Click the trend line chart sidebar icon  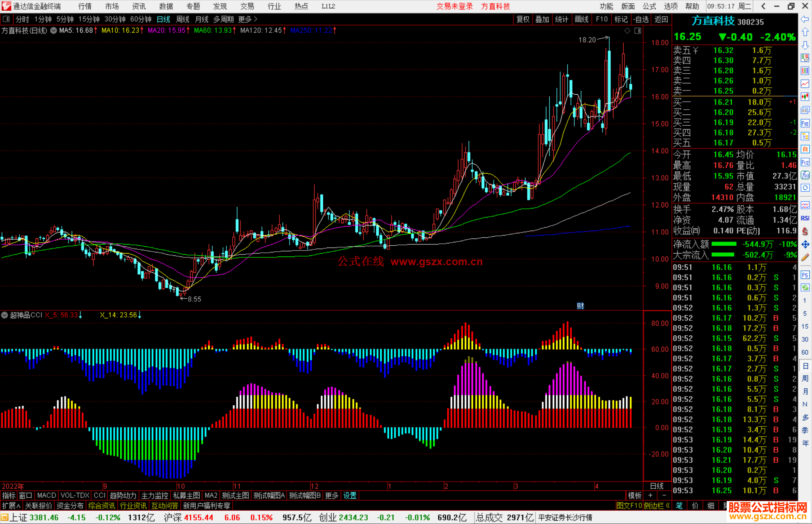pyautogui.click(x=805, y=84)
